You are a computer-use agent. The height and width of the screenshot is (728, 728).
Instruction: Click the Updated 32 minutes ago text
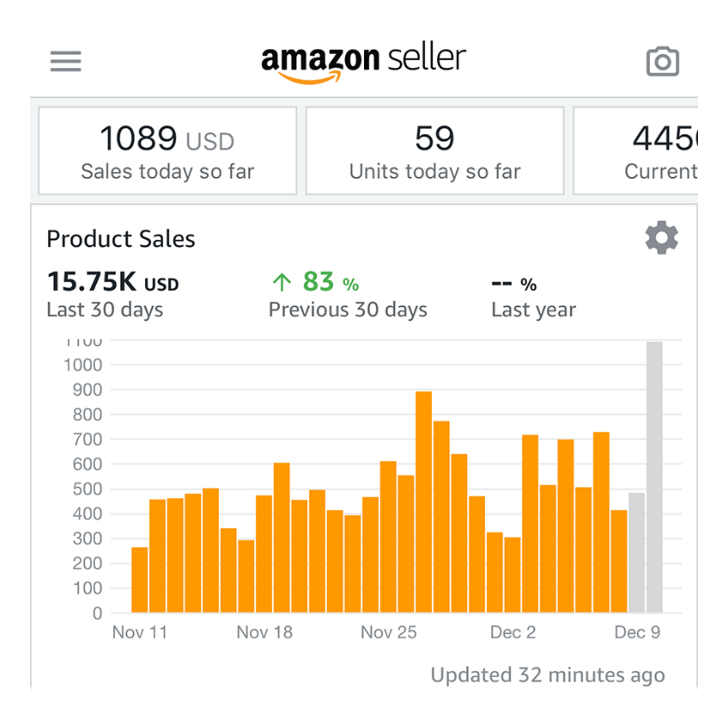(x=547, y=675)
